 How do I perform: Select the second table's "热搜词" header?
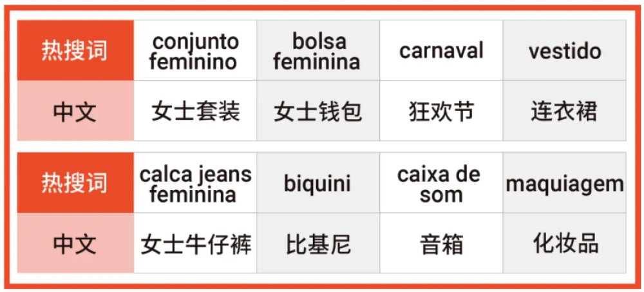pos(75,182)
